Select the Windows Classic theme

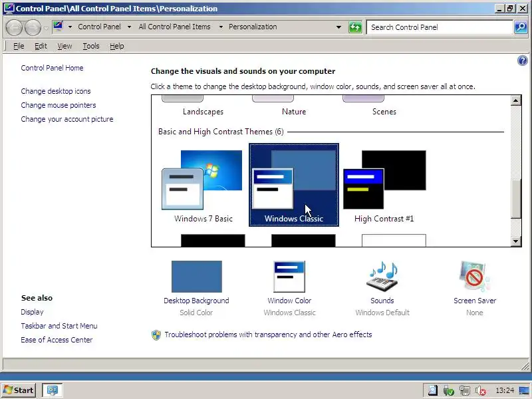pos(294,185)
